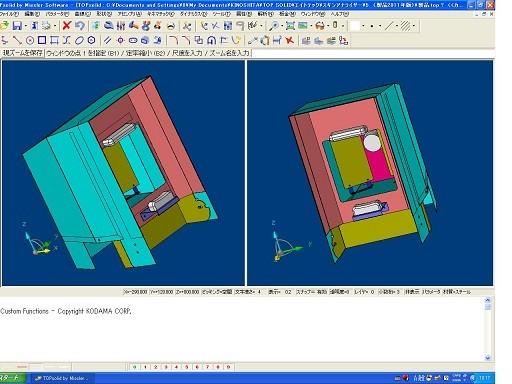Click the Undo arrow icon
This screenshot has height=384, width=512.
(x=80, y=26)
